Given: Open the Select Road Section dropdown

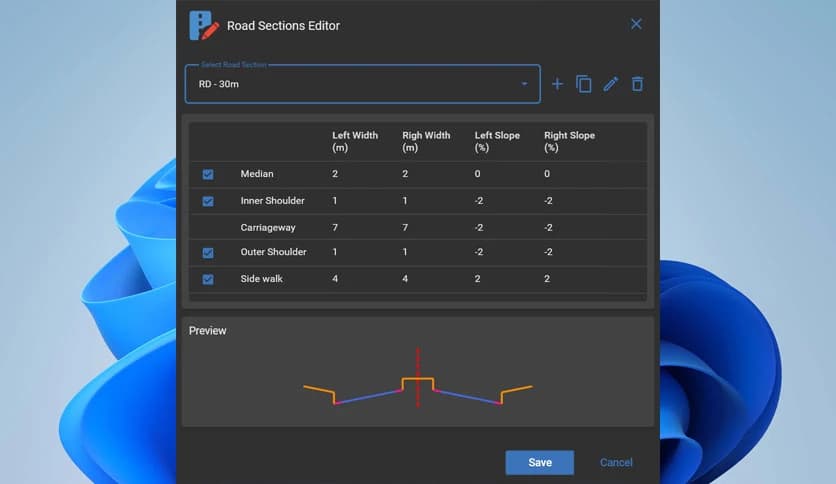Looking at the screenshot, I should [x=363, y=84].
